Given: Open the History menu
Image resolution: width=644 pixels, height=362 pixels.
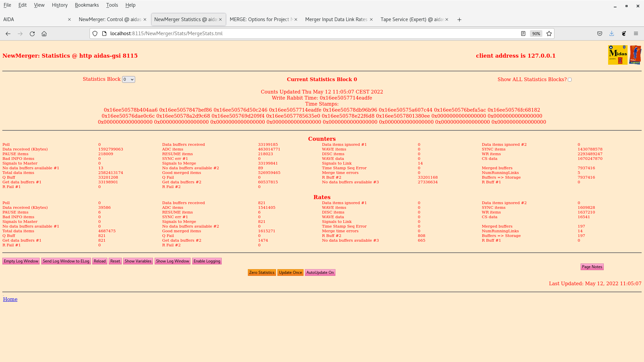Looking at the screenshot, I should [60, 5].
